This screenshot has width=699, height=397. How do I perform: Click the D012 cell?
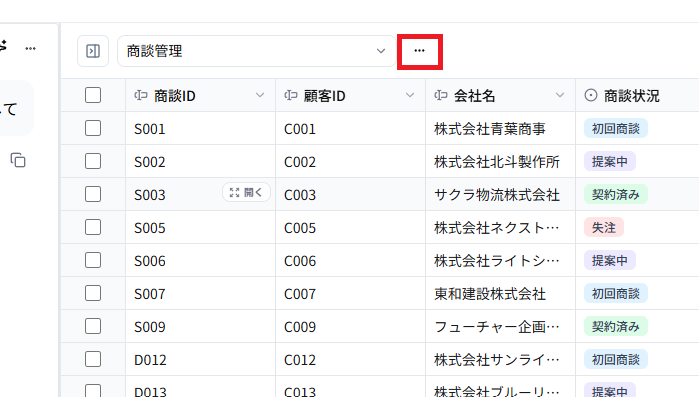pyautogui.click(x=201, y=359)
